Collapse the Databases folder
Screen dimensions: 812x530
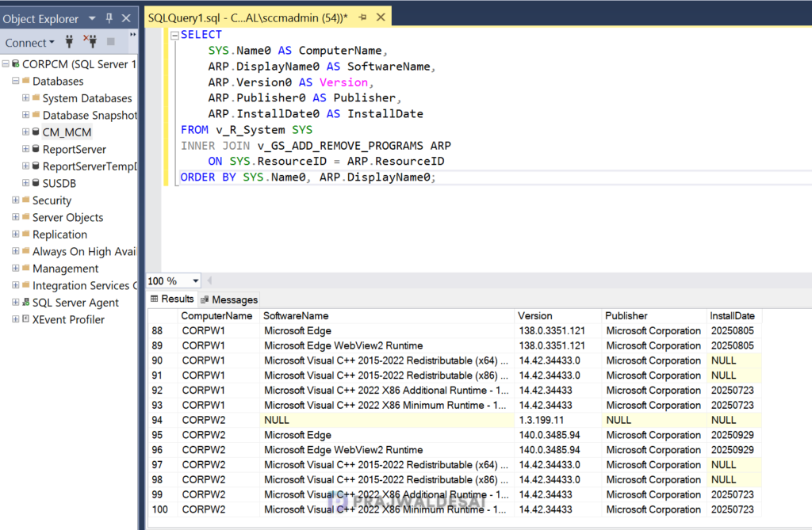(x=16, y=81)
